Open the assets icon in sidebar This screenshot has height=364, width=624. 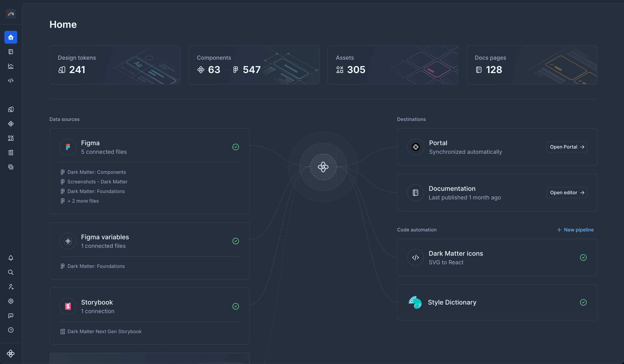(x=11, y=138)
